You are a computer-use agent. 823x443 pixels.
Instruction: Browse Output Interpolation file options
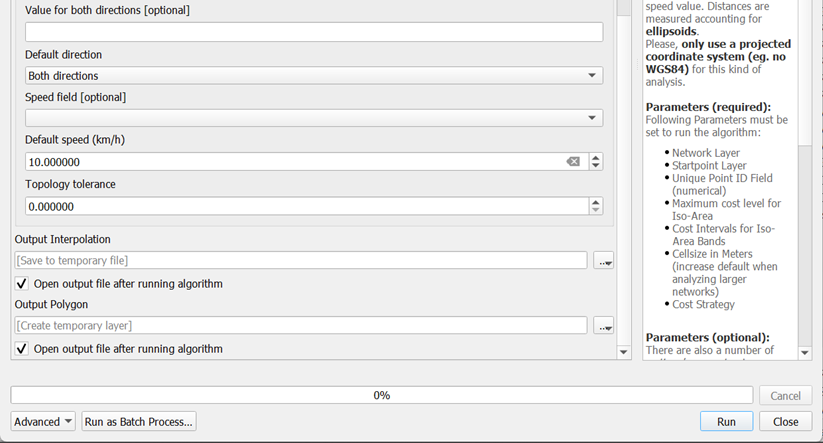[603, 261]
